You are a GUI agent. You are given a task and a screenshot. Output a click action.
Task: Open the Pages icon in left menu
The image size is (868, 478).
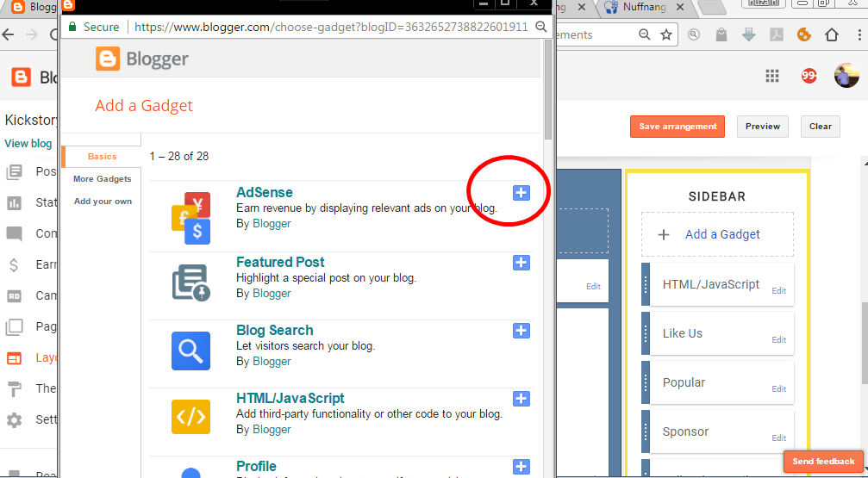[x=15, y=327]
